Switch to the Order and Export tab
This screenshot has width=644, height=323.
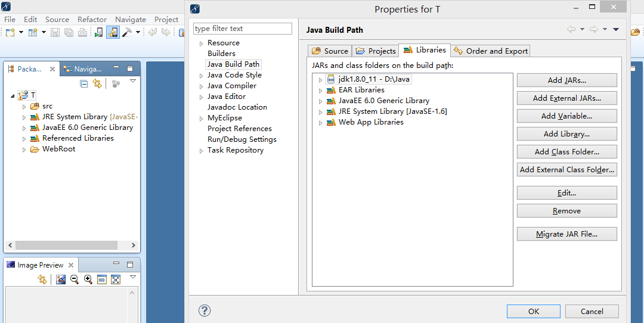point(490,51)
